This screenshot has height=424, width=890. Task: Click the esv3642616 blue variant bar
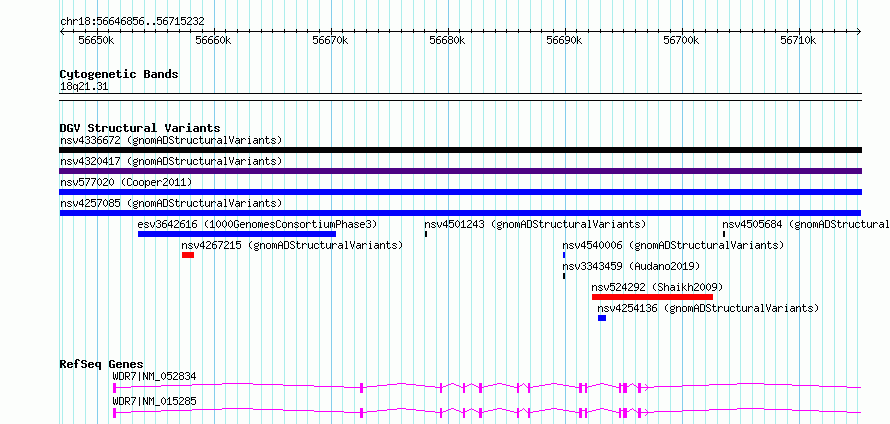click(237, 234)
